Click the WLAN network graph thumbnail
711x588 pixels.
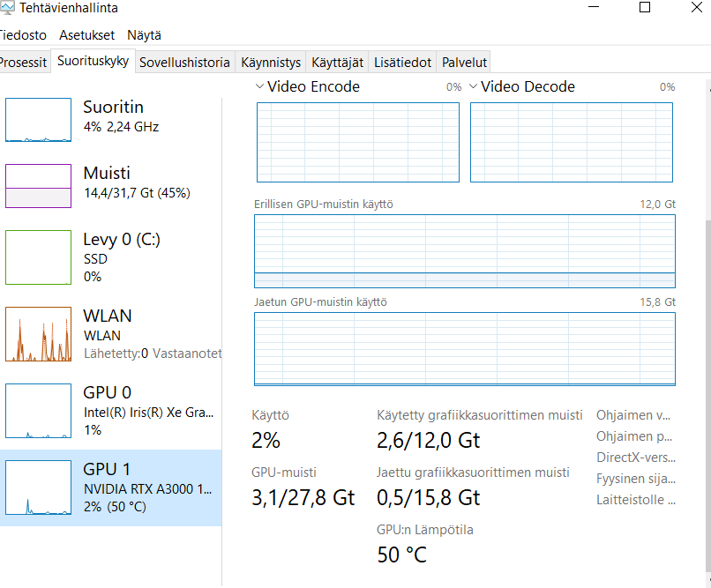(38, 334)
